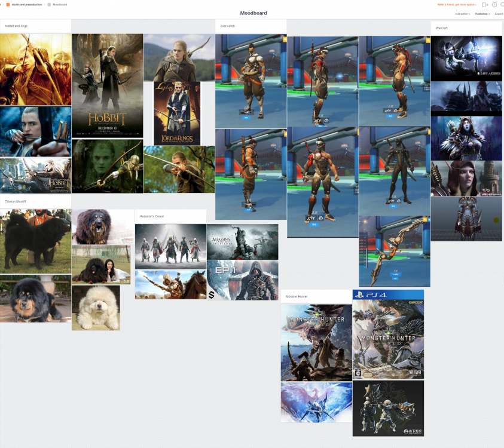Open white fluffy mastiff puppy photo
The image size is (504, 448).
(96, 308)
